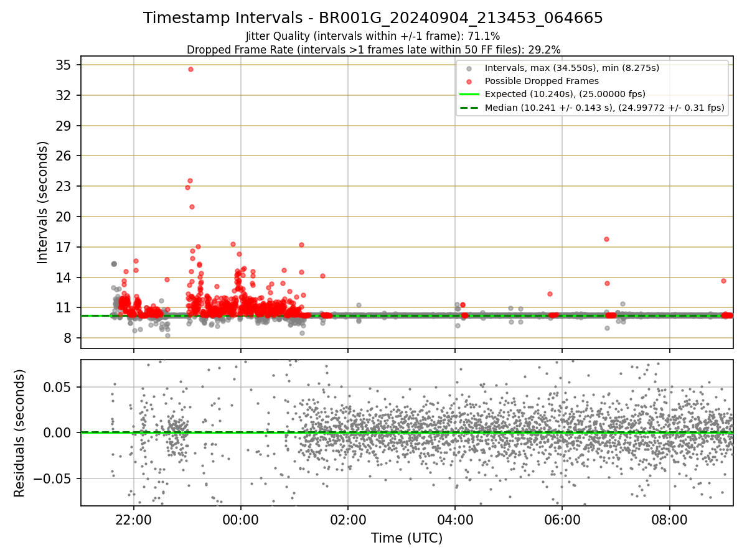The height and width of the screenshot is (560, 747).
Task: Click the residuals tick label '−0.05'
Action: (x=52, y=478)
